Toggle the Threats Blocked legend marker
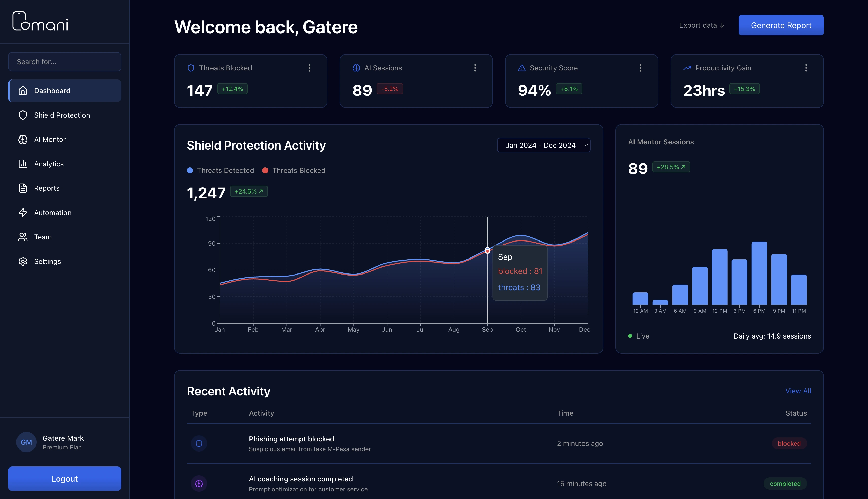Screen dimensions: 868x499 point(265,170)
